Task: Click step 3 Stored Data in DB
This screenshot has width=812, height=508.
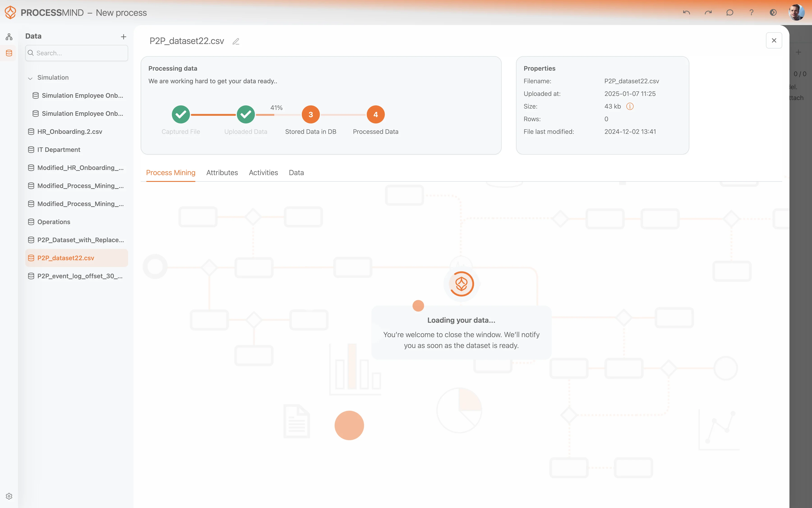Action: pyautogui.click(x=311, y=115)
